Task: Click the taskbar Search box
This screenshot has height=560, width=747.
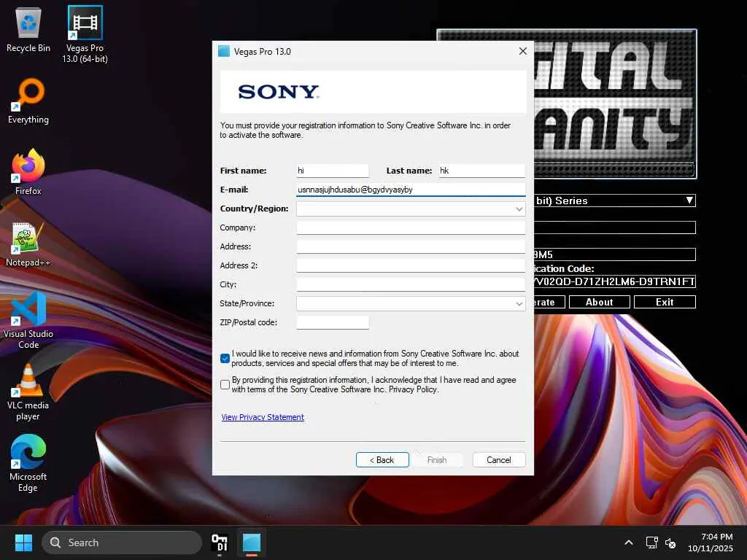Action: [122, 542]
